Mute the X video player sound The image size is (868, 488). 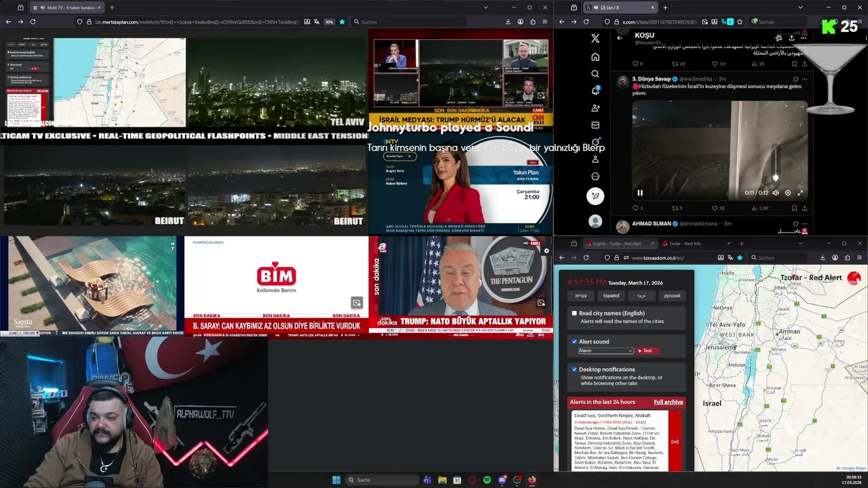(x=775, y=192)
